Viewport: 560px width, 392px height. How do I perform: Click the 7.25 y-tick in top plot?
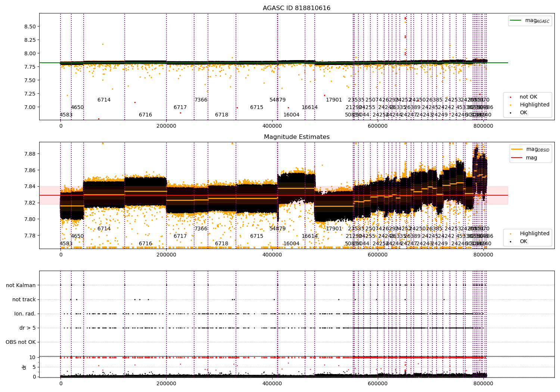(30, 94)
